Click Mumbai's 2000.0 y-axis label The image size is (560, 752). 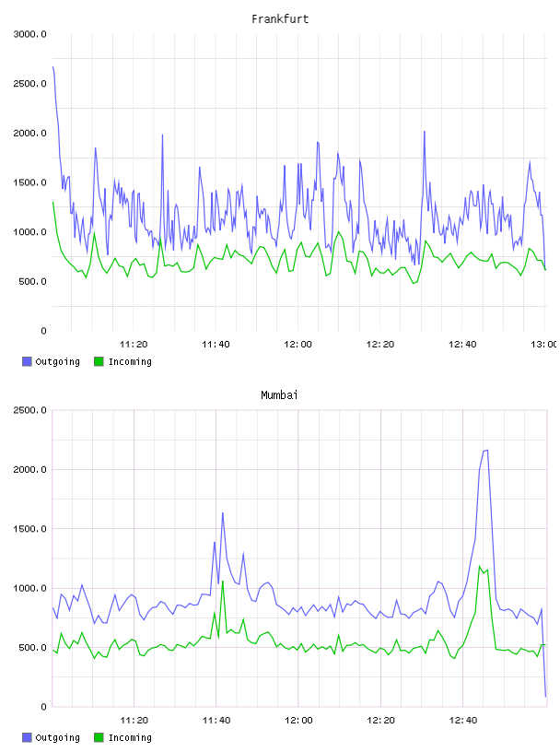29,469
